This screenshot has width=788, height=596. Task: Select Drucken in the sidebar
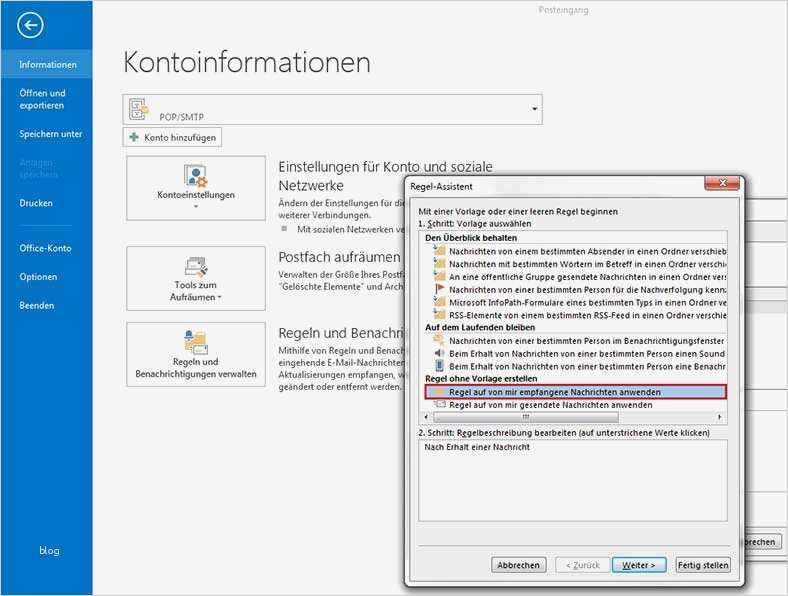(x=36, y=203)
